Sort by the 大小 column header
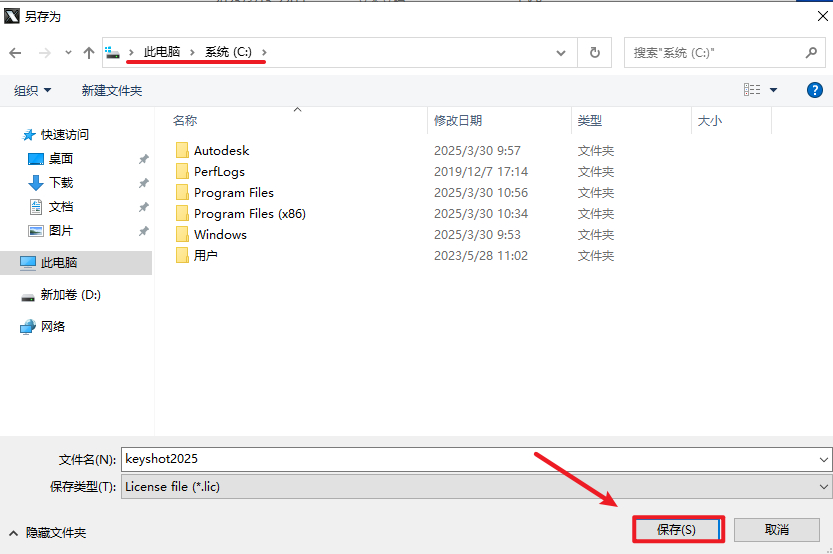 click(x=710, y=121)
